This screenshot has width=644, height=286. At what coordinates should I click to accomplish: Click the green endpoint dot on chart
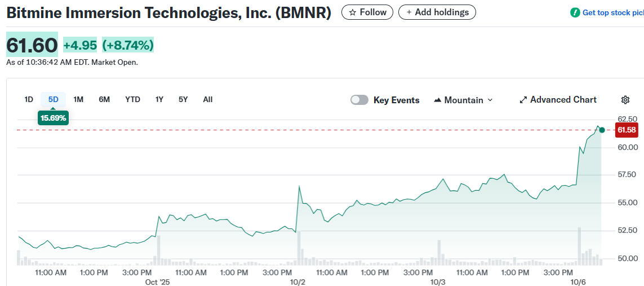pos(602,130)
